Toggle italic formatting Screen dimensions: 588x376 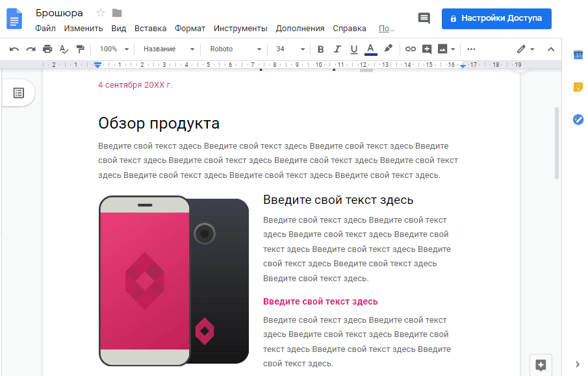337,49
